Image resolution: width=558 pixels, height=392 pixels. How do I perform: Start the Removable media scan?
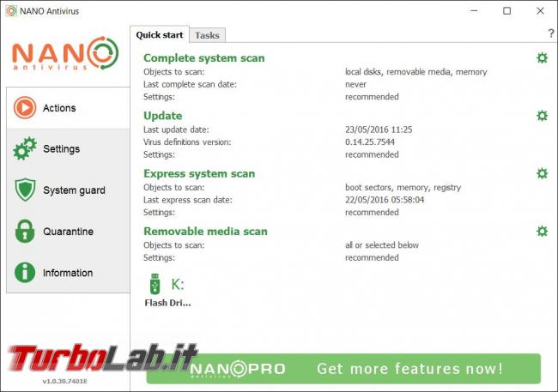coord(205,232)
